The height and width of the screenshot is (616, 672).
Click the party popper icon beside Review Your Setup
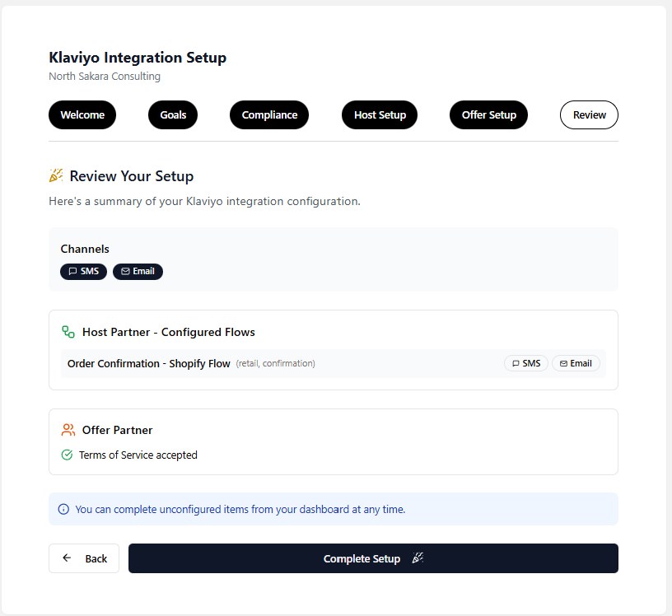pos(56,176)
